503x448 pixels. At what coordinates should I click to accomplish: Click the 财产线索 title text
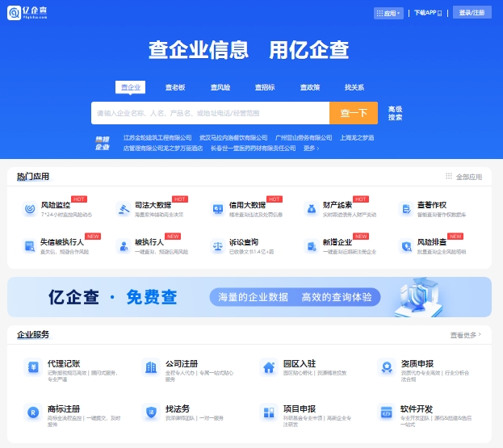[337, 205]
